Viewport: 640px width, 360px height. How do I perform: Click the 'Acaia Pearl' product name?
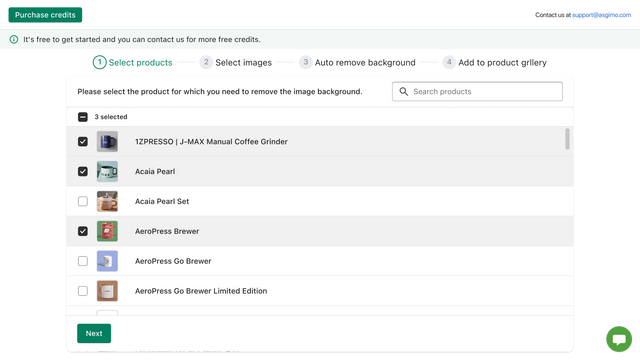[155, 171]
